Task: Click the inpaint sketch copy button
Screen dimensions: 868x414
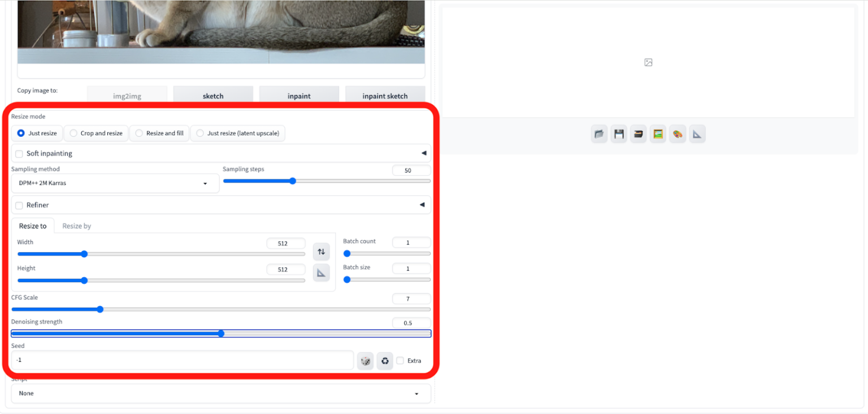Action: click(x=385, y=96)
